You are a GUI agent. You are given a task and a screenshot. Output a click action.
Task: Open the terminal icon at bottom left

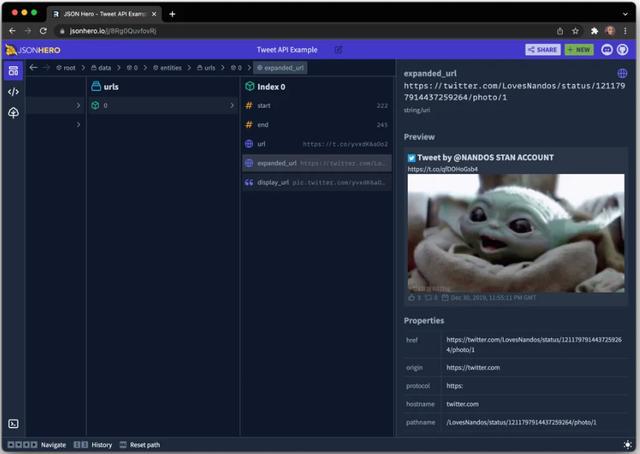(13, 424)
